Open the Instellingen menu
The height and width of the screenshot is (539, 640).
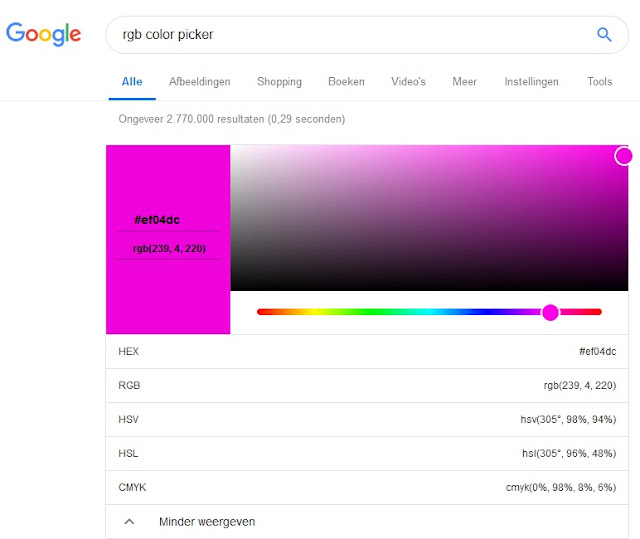[531, 82]
